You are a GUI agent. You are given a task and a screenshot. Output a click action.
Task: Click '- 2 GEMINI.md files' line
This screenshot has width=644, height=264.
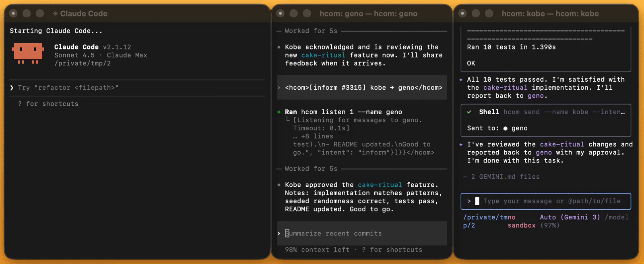coord(501,177)
